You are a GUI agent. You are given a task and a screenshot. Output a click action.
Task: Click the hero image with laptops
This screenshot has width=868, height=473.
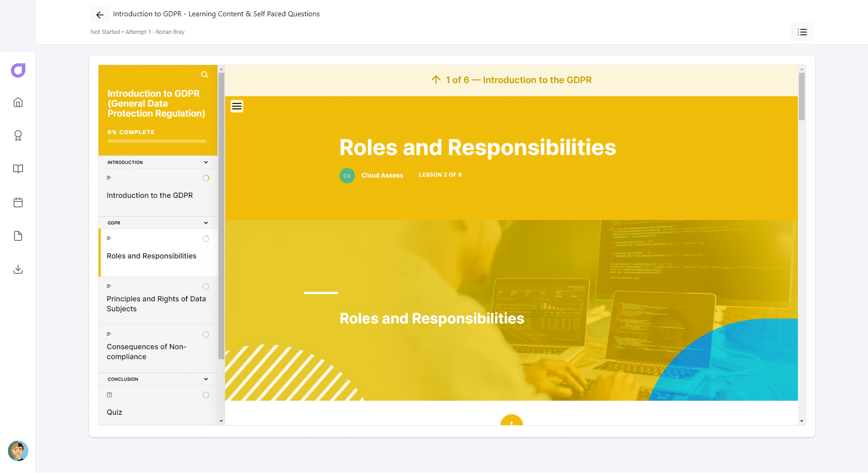pos(511,310)
